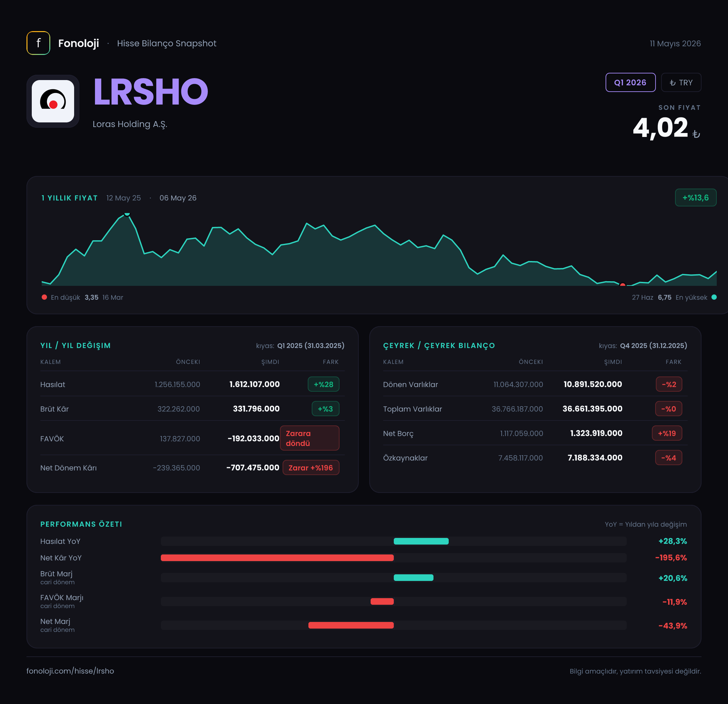Open fonoloji.com/hisse/lrsho footer link
The width and height of the screenshot is (728, 704).
point(70,671)
